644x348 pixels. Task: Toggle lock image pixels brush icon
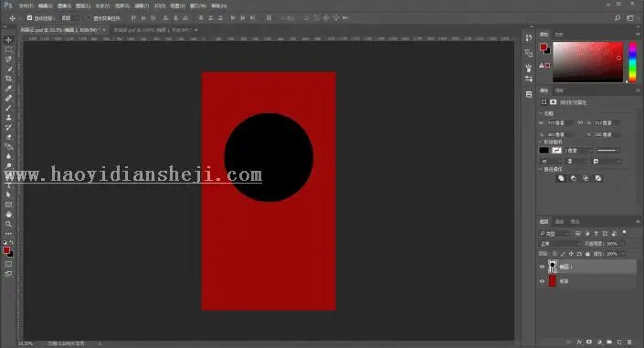(563, 254)
